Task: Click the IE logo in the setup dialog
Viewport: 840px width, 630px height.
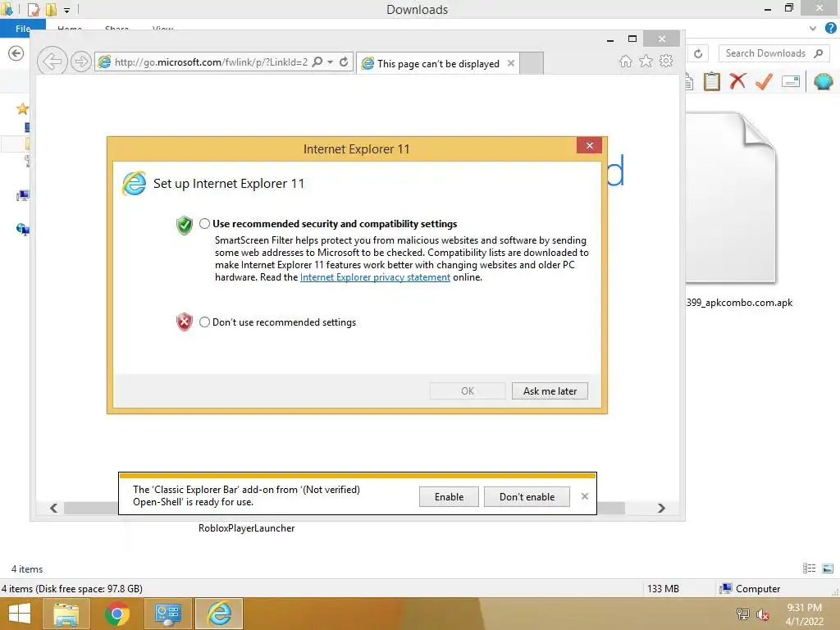Action: tap(134, 183)
